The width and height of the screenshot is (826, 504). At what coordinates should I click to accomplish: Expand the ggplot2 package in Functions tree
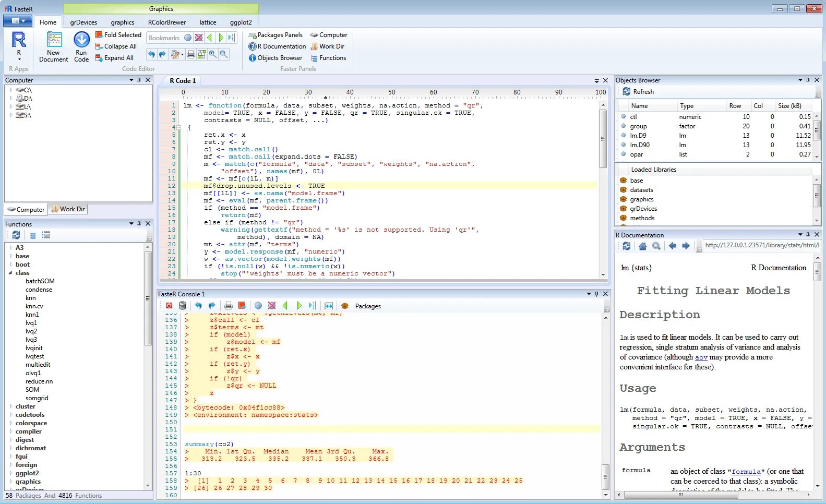point(10,473)
